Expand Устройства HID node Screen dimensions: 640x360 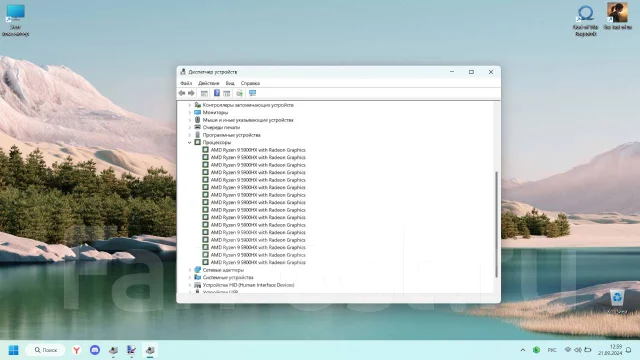pyautogui.click(x=189, y=285)
